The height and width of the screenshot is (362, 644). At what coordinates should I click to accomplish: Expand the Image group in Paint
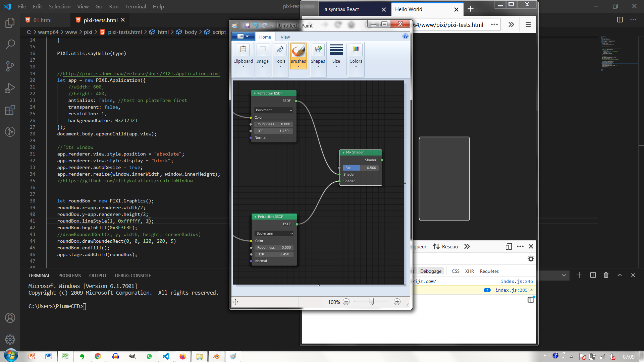263,60
